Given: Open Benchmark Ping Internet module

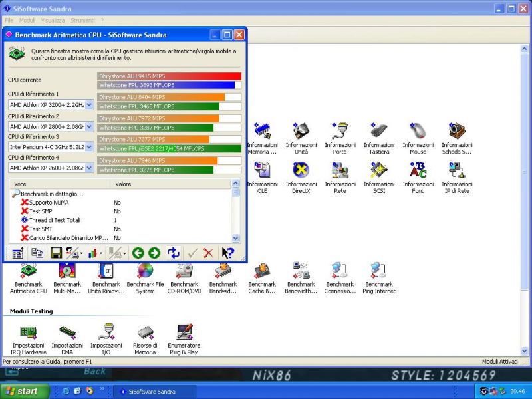Looking at the screenshot, I should (x=379, y=279).
